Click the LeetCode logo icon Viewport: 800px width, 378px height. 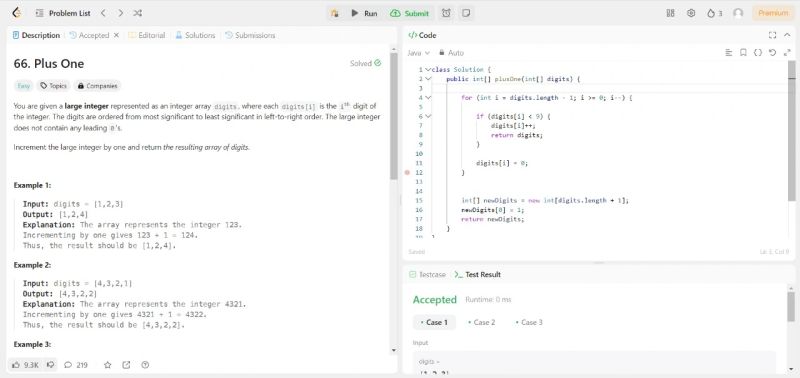point(16,13)
